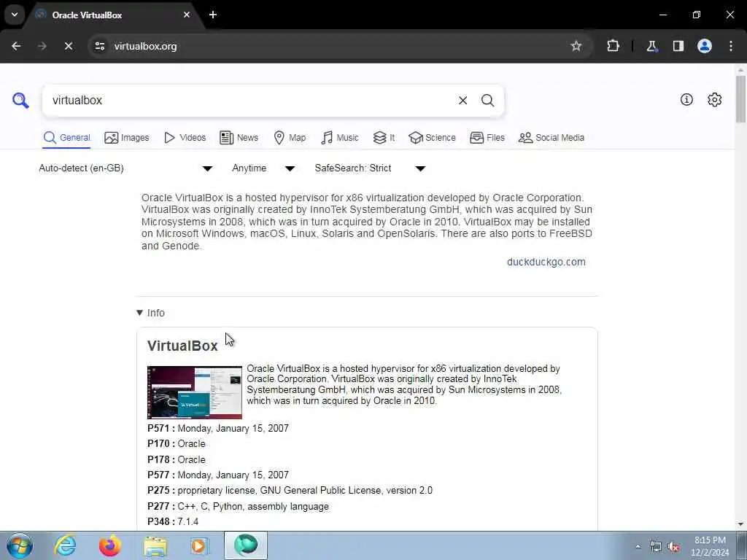This screenshot has width=747, height=560.
Task: Switch to the Files category
Action: tap(487, 138)
